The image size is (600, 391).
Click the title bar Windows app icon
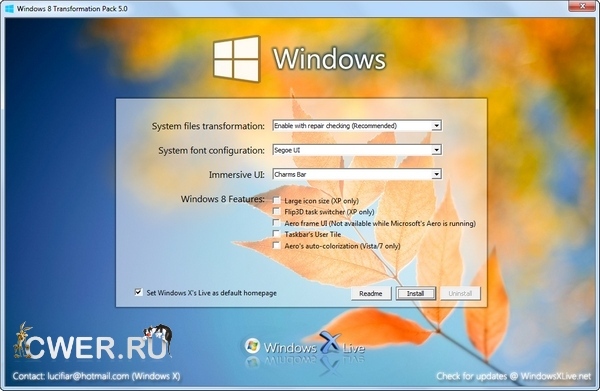9,8
